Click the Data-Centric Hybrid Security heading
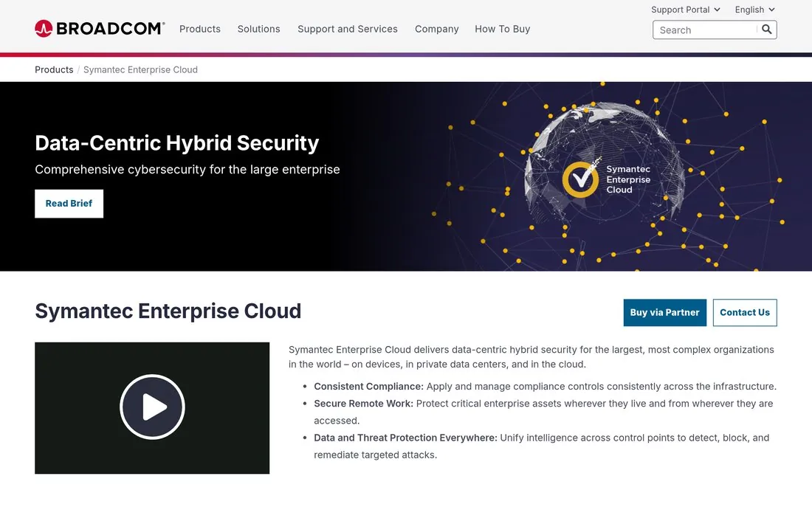Image resolution: width=812 pixels, height=507 pixels. click(176, 143)
